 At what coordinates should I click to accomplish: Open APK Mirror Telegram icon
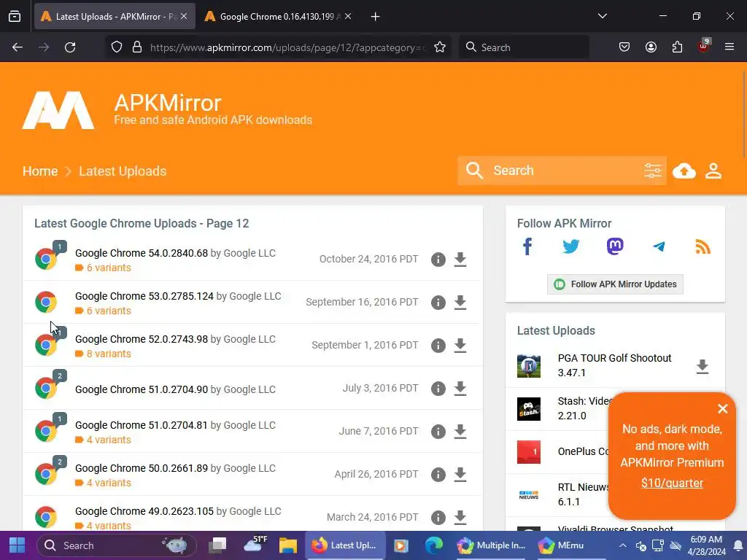(659, 246)
